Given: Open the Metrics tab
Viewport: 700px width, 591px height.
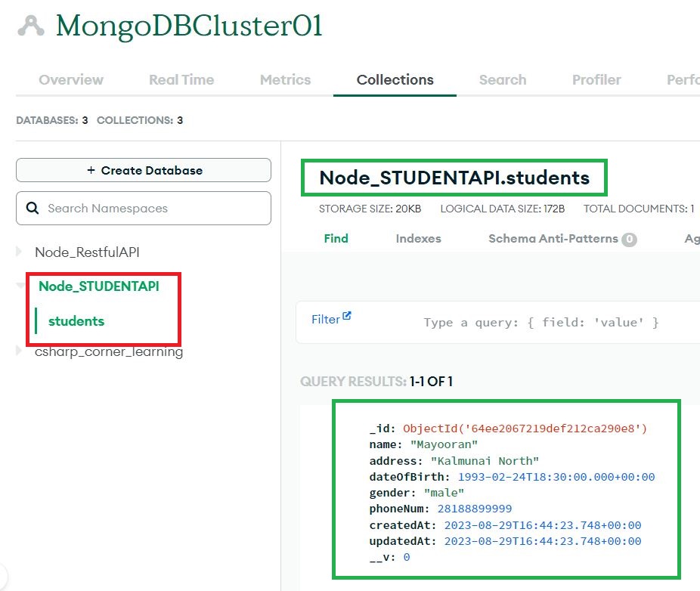Looking at the screenshot, I should [x=285, y=80].
